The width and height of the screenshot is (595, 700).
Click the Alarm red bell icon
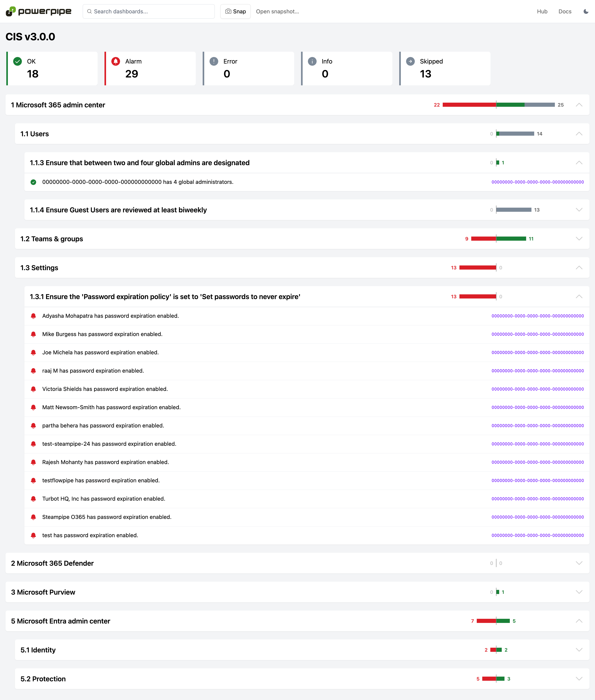(116, 61)
